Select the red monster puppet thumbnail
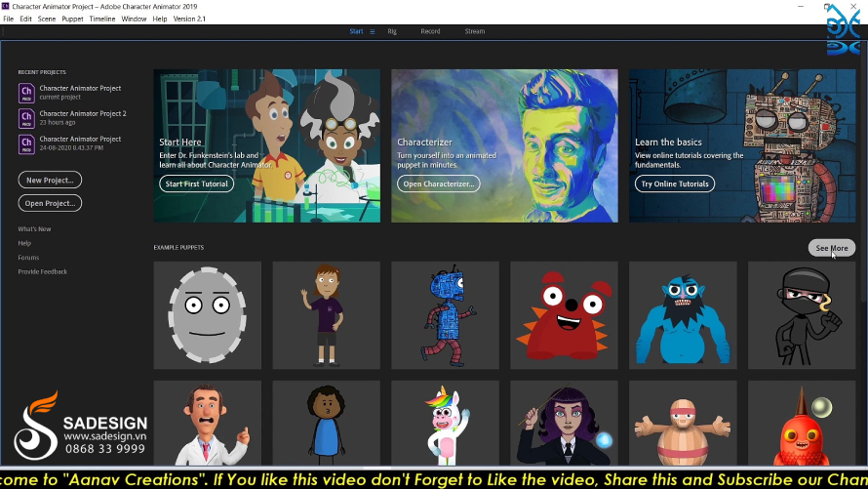The height and width of the screenshot is (489, 868). [564, 315]
